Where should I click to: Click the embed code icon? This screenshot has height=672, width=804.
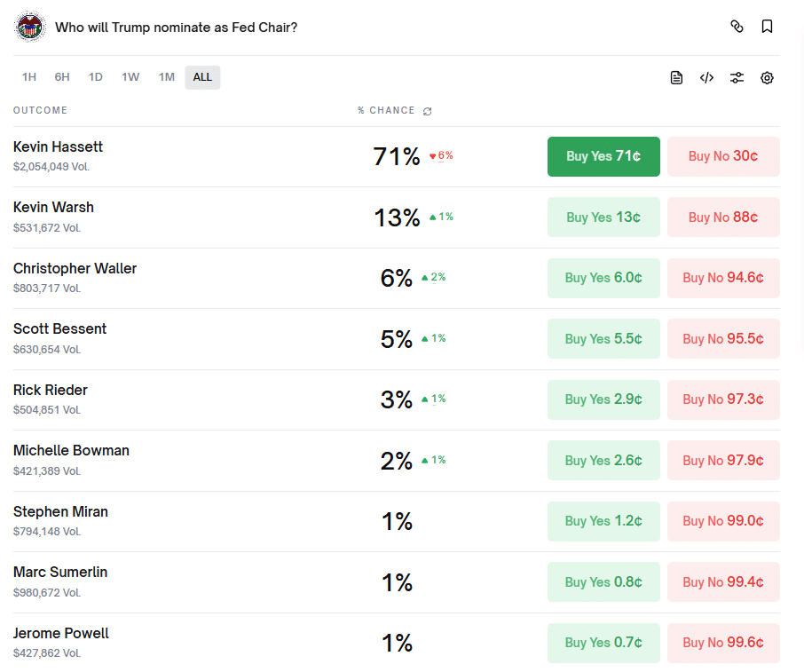pyautogui.click(x=706, y=77)
